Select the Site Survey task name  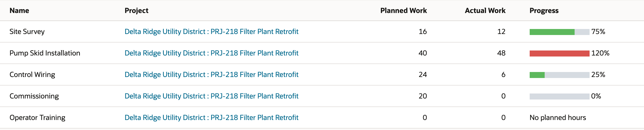(27, 31)
